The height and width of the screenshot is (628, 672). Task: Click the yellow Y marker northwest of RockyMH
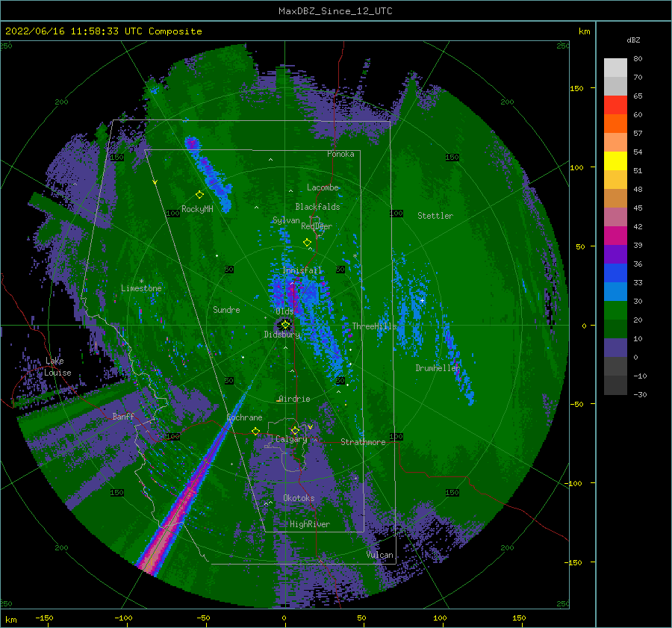click(155, 182)
